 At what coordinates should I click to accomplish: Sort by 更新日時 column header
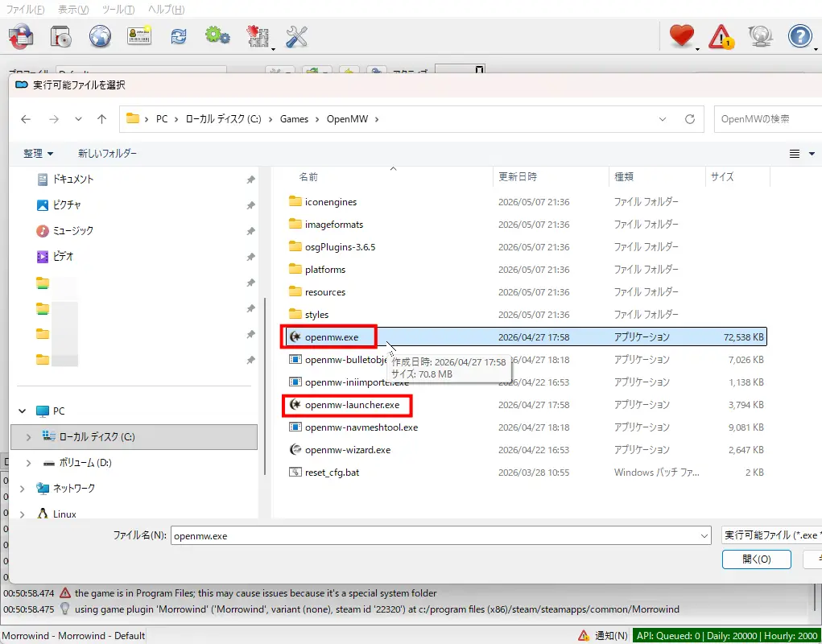[x=518, y=177]
